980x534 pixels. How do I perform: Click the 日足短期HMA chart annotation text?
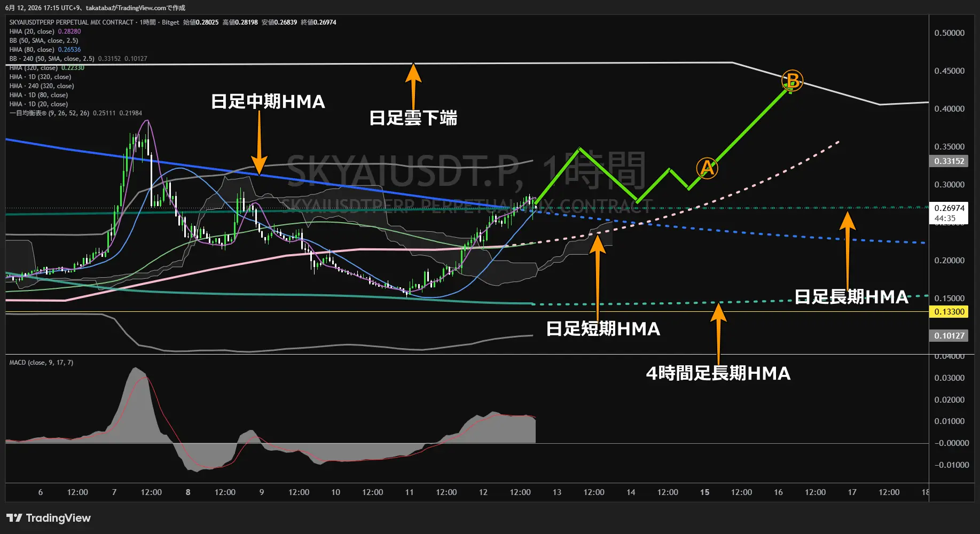coord(603,329)
